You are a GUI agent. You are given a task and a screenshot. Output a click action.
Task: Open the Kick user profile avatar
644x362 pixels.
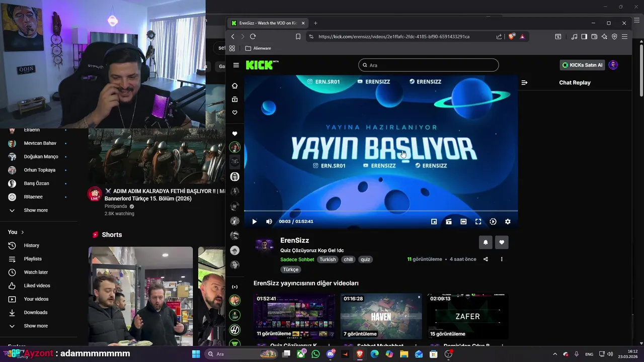click(x=613, y=65)
